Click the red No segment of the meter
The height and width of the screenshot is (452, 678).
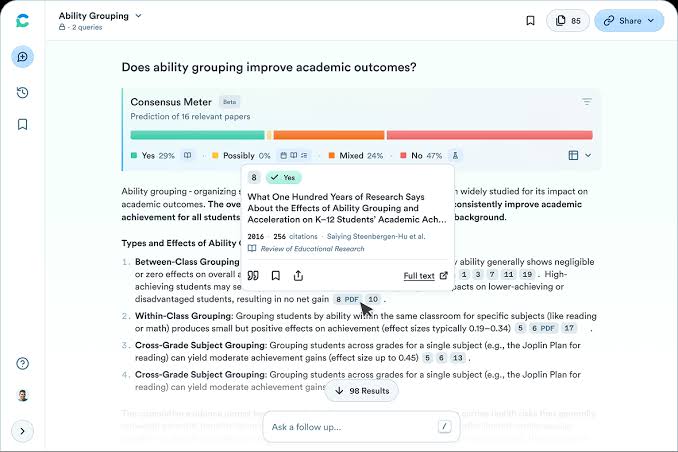click(x=489, y=135)
